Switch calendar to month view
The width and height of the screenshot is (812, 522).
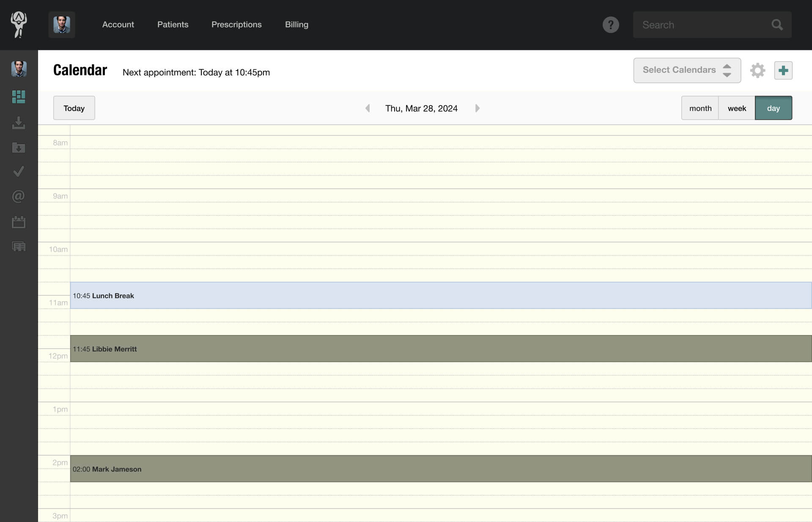[700, 108]
